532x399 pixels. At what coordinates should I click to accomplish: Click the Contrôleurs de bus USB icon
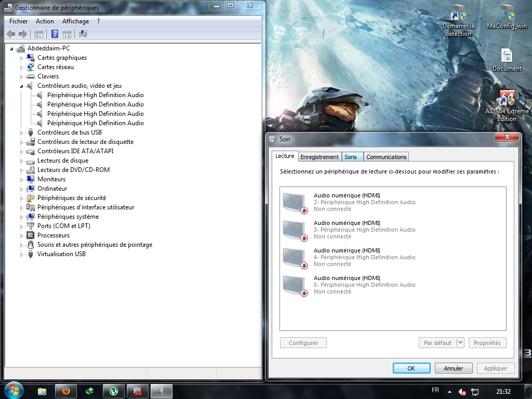coord(31,132)
